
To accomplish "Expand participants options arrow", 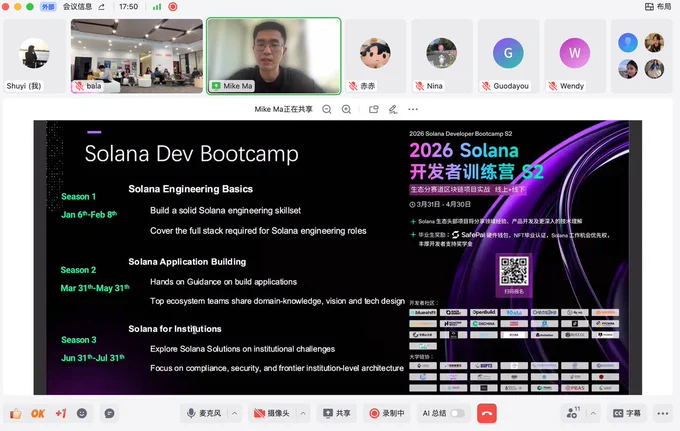I will [x=593, y=414].
